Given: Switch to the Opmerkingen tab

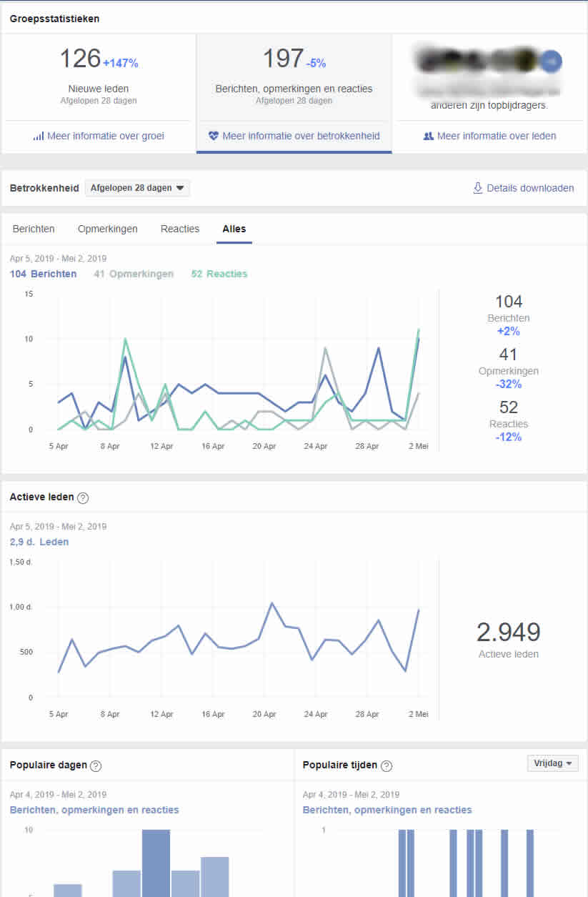Looking at the screenshot, I should [x=108, y=229].
